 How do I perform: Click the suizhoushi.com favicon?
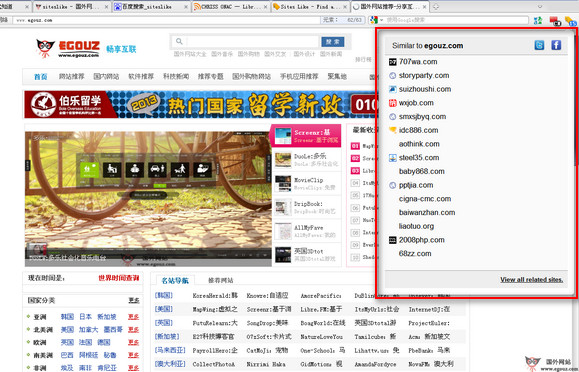point(393,89)
